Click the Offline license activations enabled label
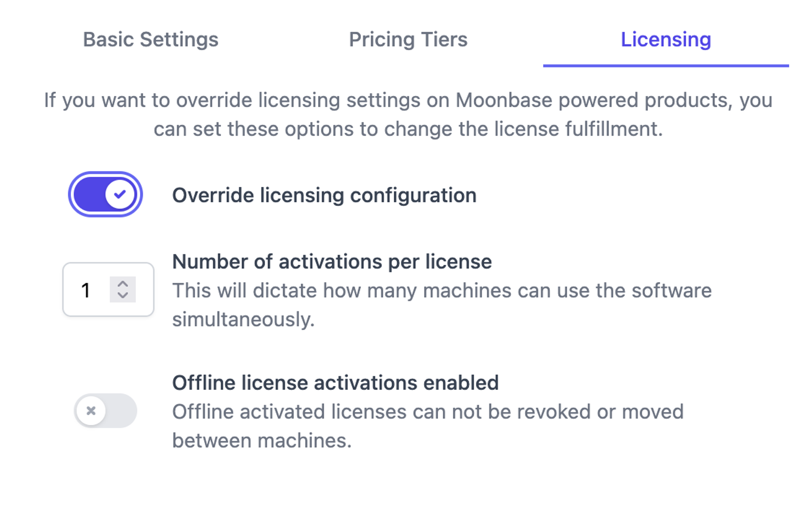 point(335,383)
